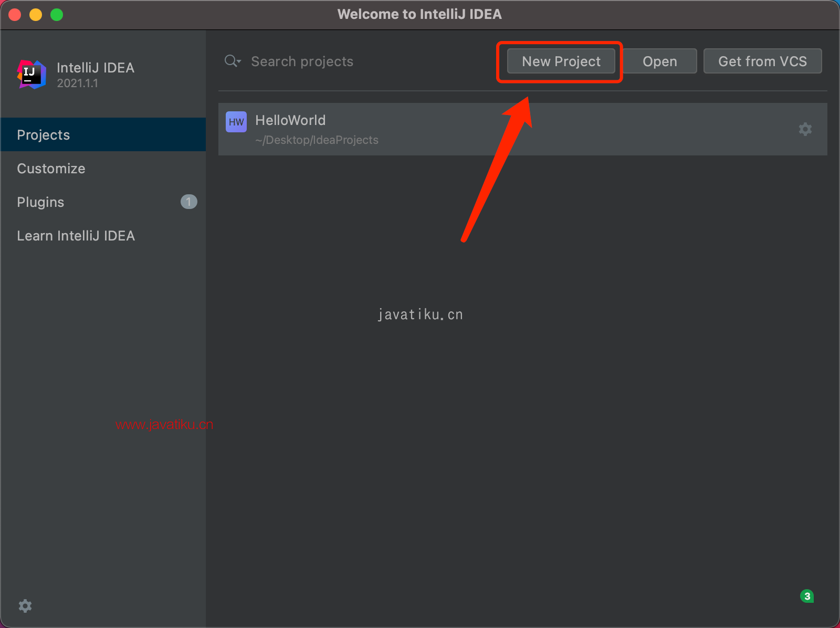Viewport: 840px width, 628px height.
Task: Click the New Project button
Action: tap(561, 61)
